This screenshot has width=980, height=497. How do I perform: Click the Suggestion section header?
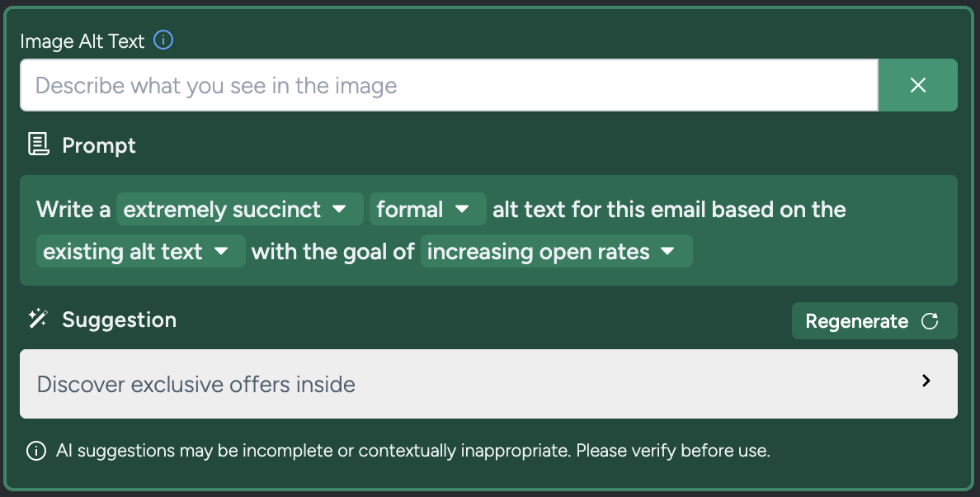119,319
